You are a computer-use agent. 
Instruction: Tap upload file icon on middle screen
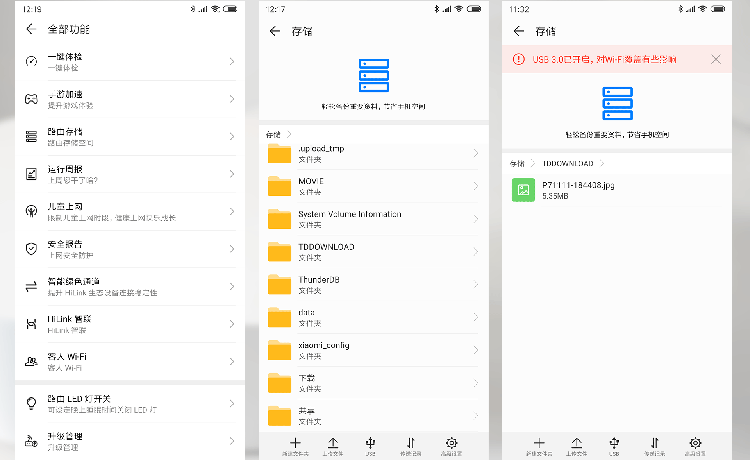pos(333,443)
